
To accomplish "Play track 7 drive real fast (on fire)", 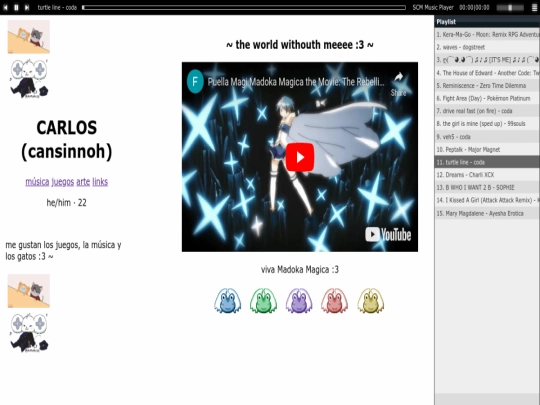I will click(487, 111).
